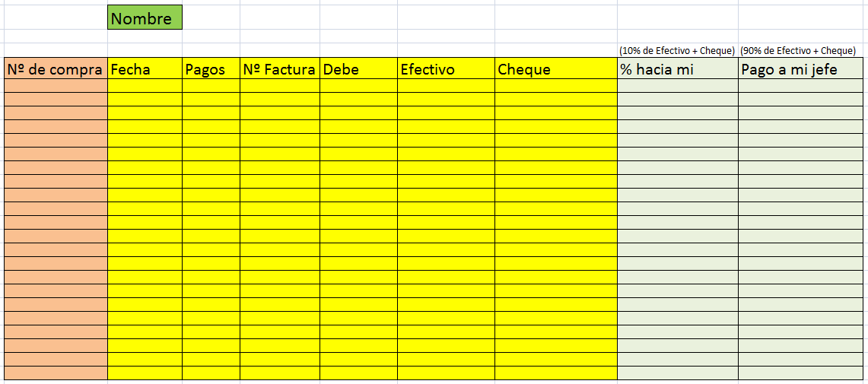Select the "Fecha" column header cell
868x384 pixels.
[145, 69]
